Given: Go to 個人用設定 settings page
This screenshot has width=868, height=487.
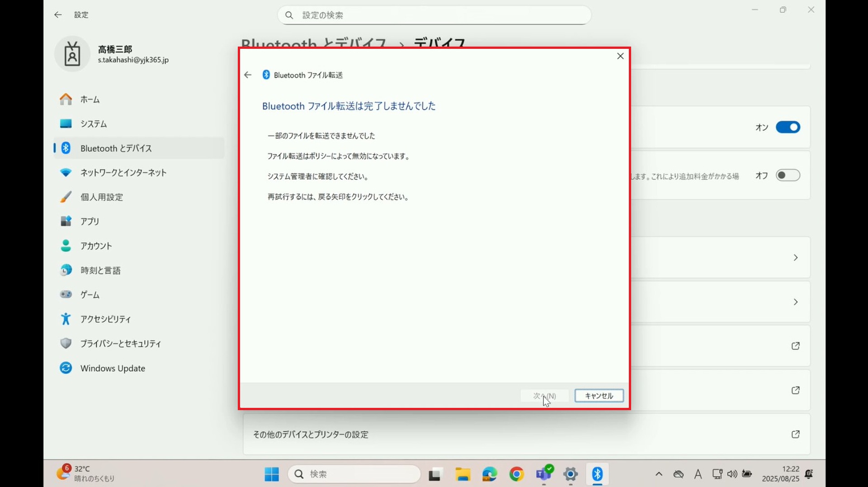Looking at the screenshot, I should coord(101,197).
